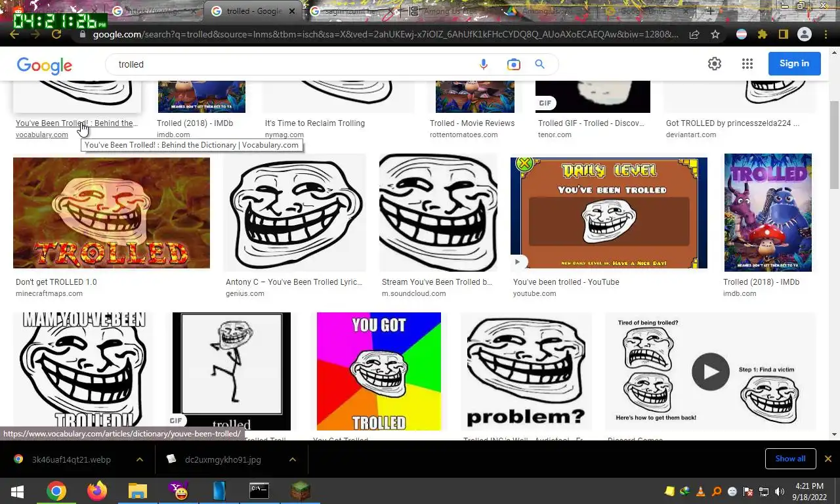Click 'Stream You've Been Trolled b...' caption
This screenshot has height=504, width=840.
click(437, 282)
